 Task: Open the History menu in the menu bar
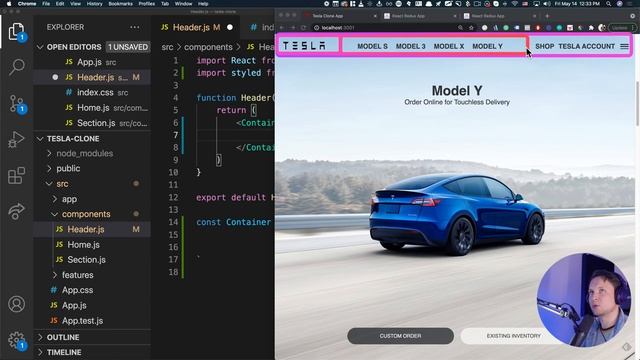click(x=94, y=4)
